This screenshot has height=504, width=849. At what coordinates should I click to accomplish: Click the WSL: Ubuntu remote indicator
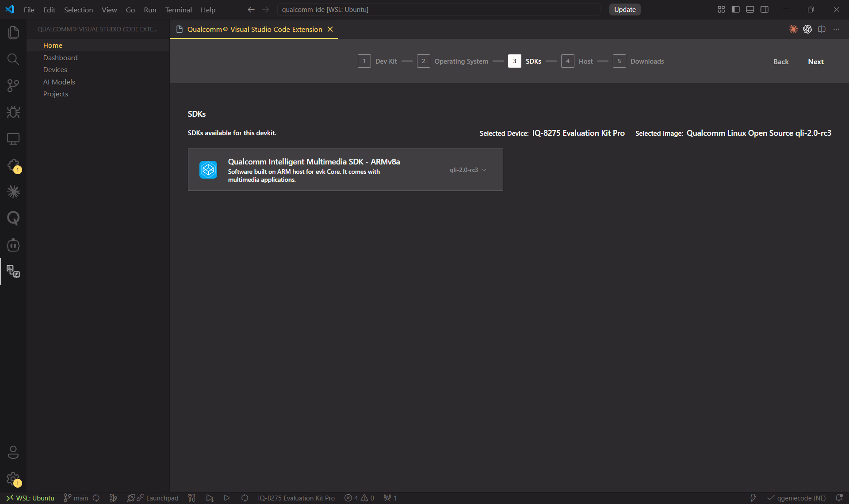tap(30, 498)
